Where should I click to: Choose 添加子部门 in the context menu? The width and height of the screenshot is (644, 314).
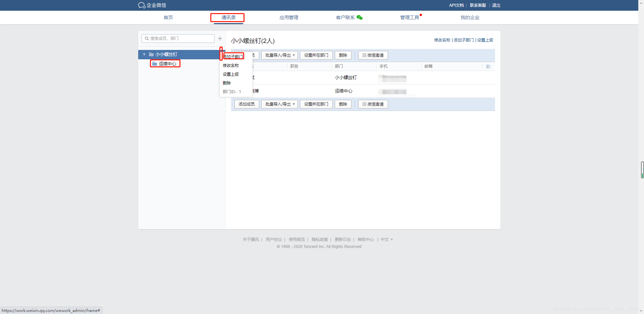[233, 57]
